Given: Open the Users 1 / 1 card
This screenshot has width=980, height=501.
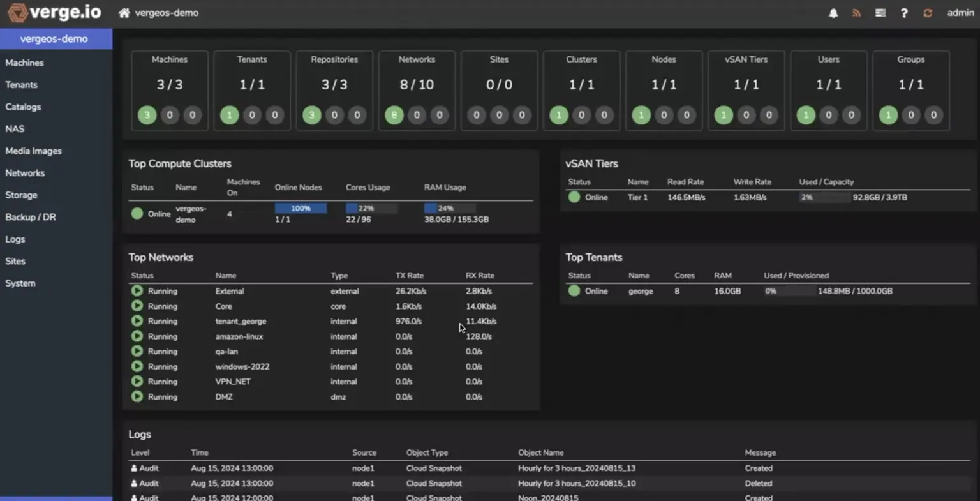Looking at the screenshot, I should point(828,91).
